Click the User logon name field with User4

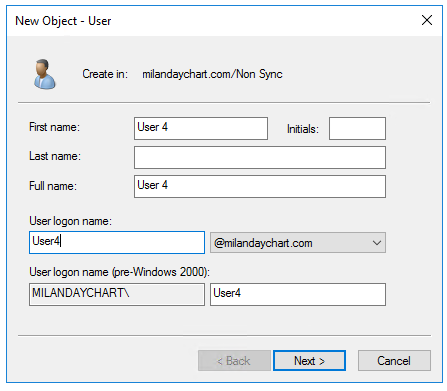click(117, 242)
